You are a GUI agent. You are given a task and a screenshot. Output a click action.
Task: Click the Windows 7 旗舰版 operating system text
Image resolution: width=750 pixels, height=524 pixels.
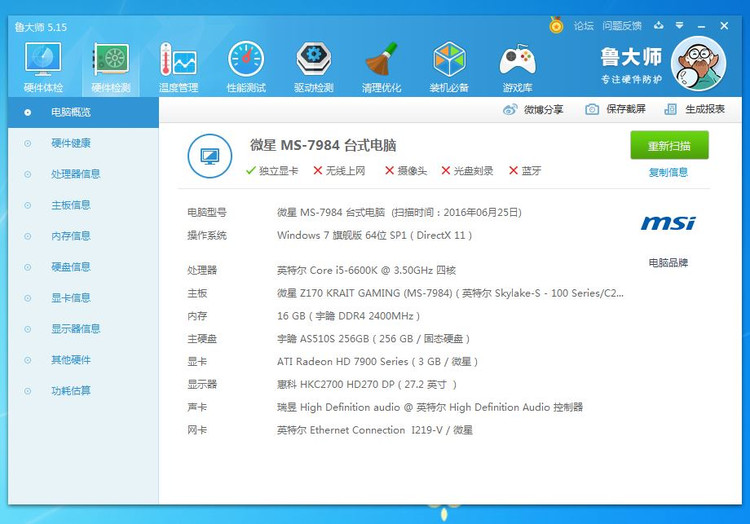coord(375,235)
